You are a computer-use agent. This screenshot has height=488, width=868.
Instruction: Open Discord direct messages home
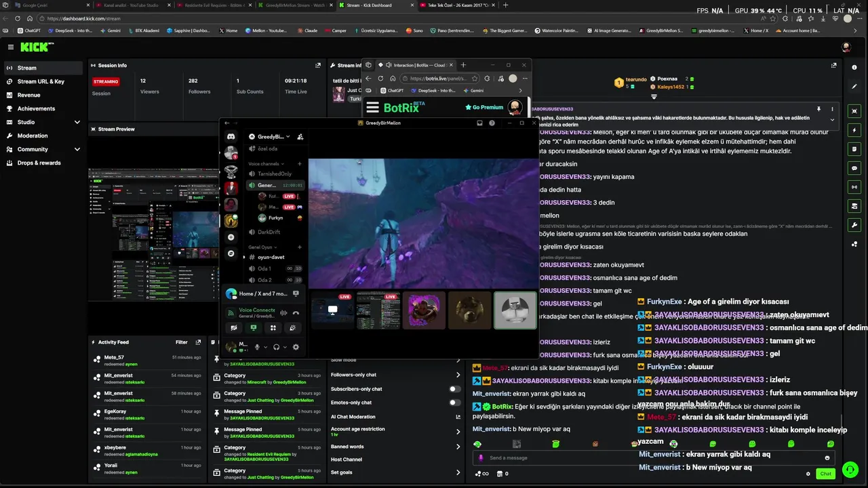click(231, 136)
